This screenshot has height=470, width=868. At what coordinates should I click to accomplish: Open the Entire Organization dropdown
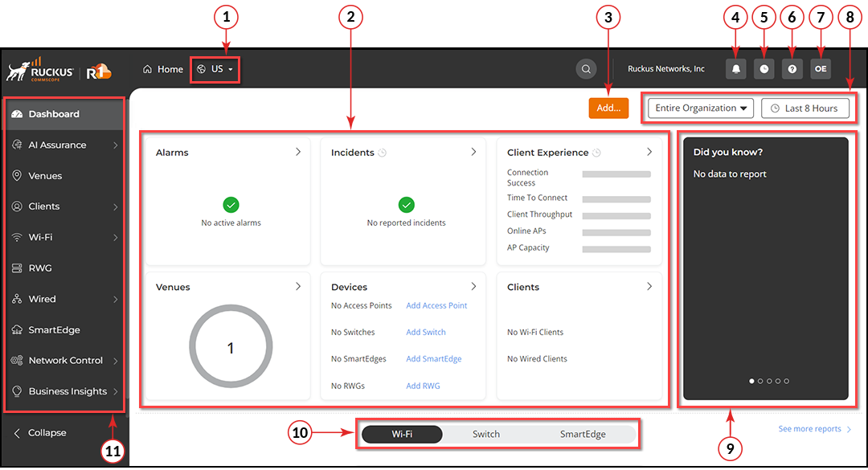701,108
